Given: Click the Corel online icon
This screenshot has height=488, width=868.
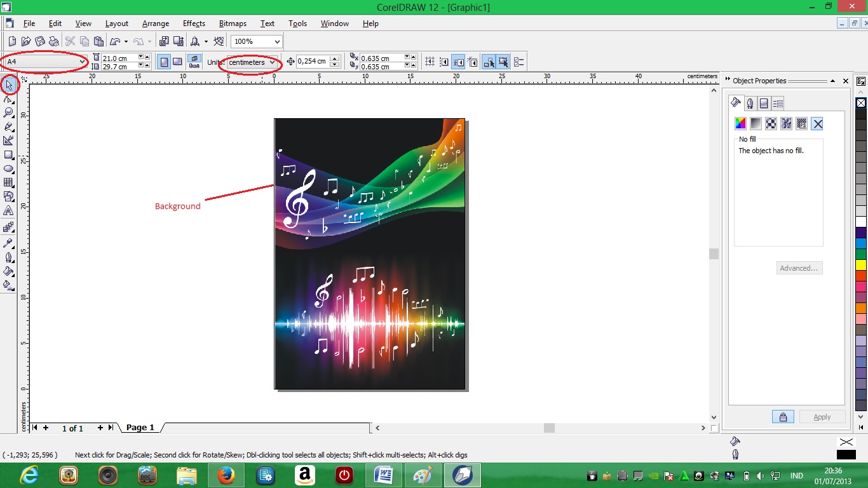Looking at the screenshot, I should coord(219,41).
